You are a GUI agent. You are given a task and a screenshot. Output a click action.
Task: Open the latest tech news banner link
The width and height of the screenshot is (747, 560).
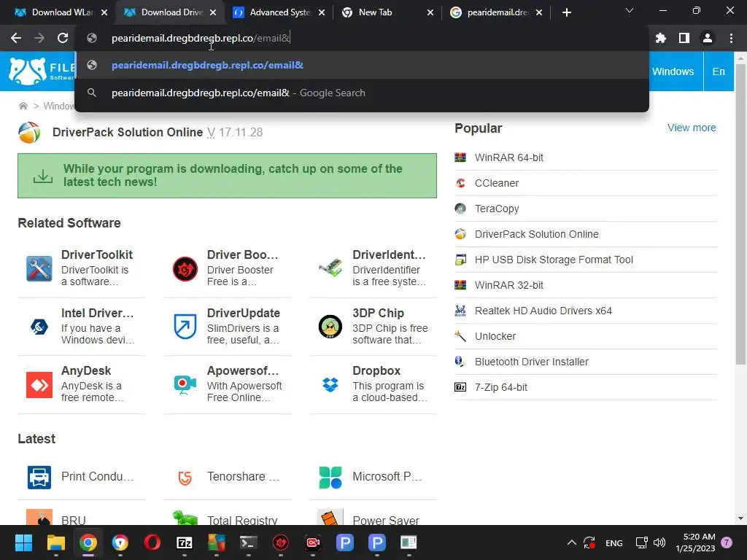coord(227,176)
